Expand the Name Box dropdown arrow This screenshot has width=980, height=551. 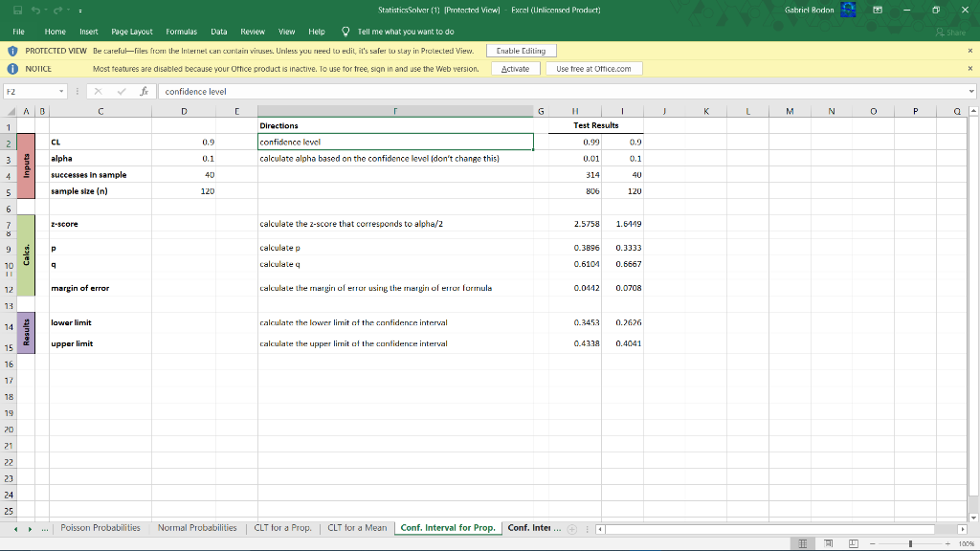(x=61, y=91)
